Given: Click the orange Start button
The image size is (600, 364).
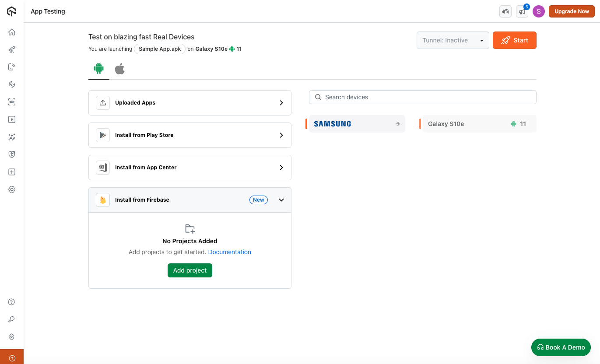Looking at the screenshot, I should pos(514,40).
